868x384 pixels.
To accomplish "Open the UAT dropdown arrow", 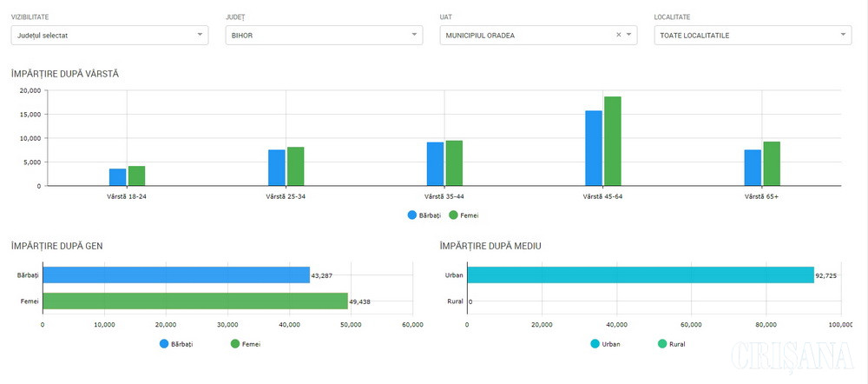I will tap(629, 35).
